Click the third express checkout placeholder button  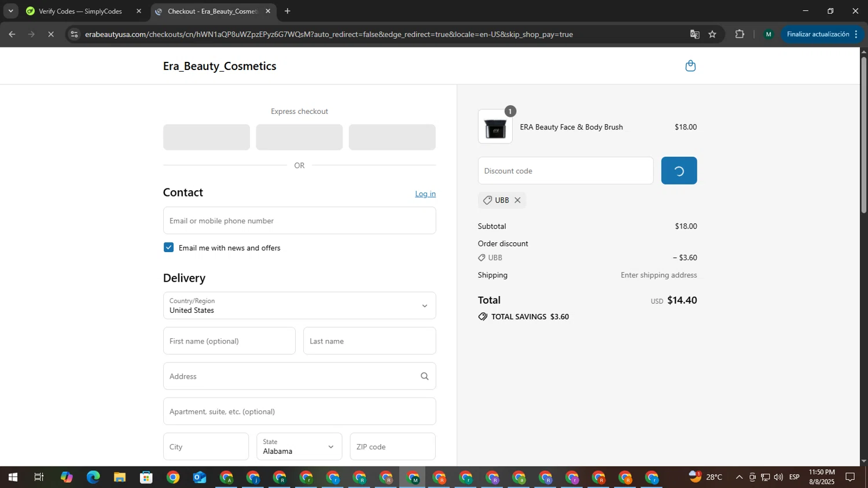coord(392,137)
